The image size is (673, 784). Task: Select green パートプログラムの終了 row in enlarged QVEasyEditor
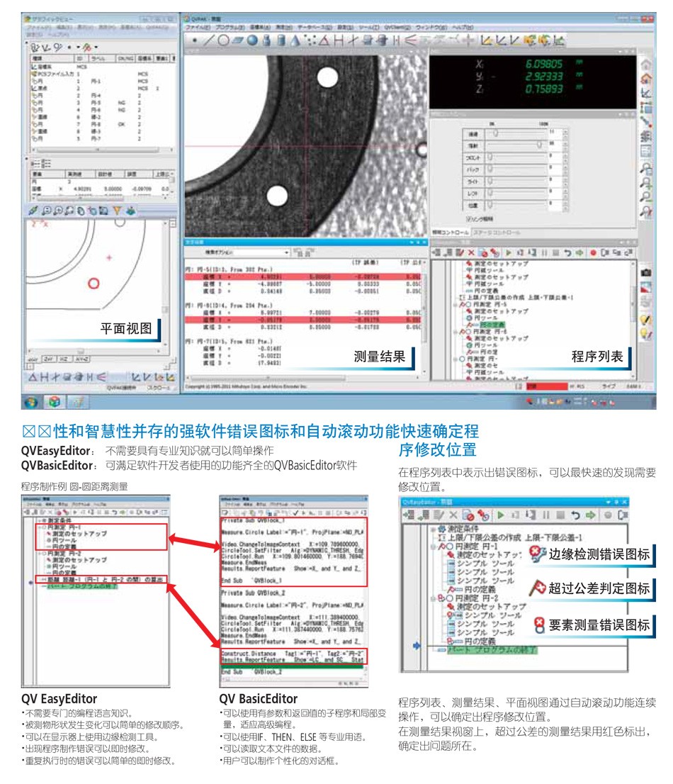(x=492, y=650)
